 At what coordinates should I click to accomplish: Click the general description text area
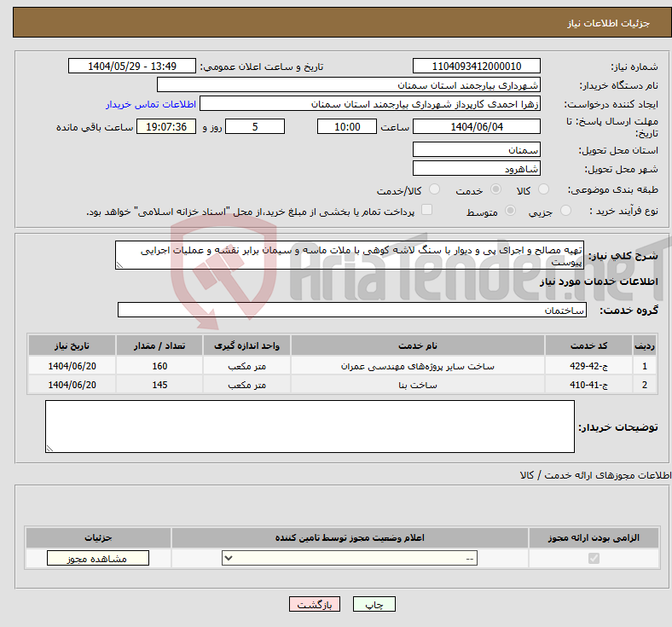(350, 255)
